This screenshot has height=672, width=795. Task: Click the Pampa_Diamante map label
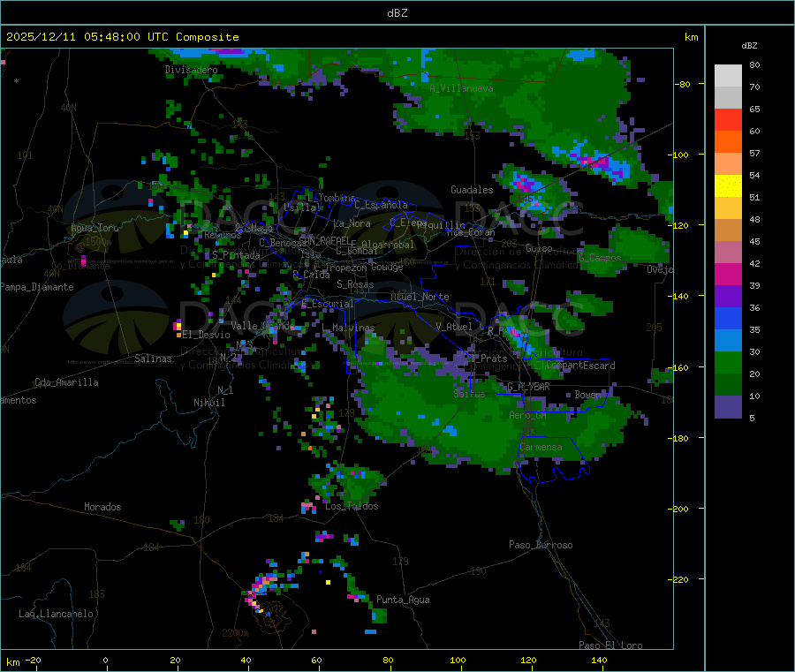pyautogui.click(x=37, y=287)
